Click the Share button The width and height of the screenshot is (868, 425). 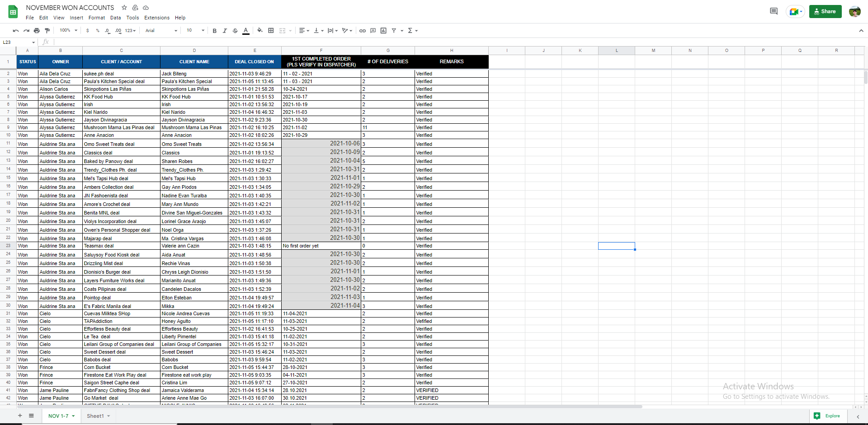(825, 11)
